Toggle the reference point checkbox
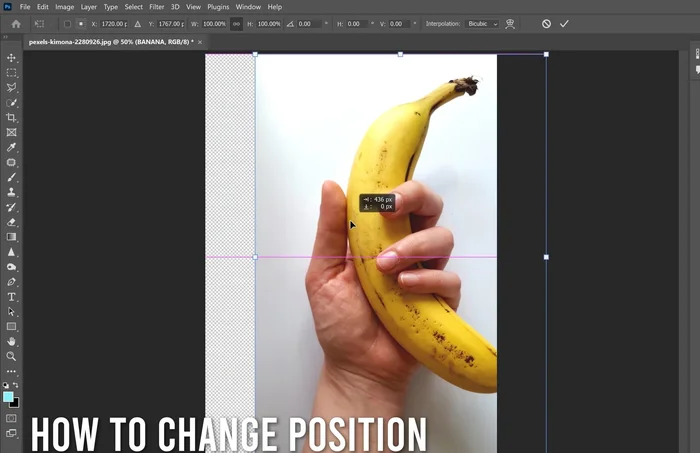 coord(66,23)
